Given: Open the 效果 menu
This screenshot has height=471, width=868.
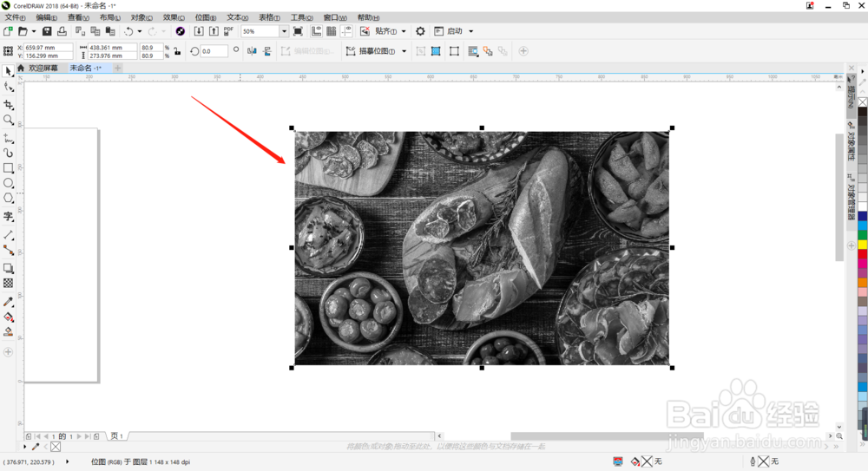Looking at the screenshot, I should tap(174, 17).
